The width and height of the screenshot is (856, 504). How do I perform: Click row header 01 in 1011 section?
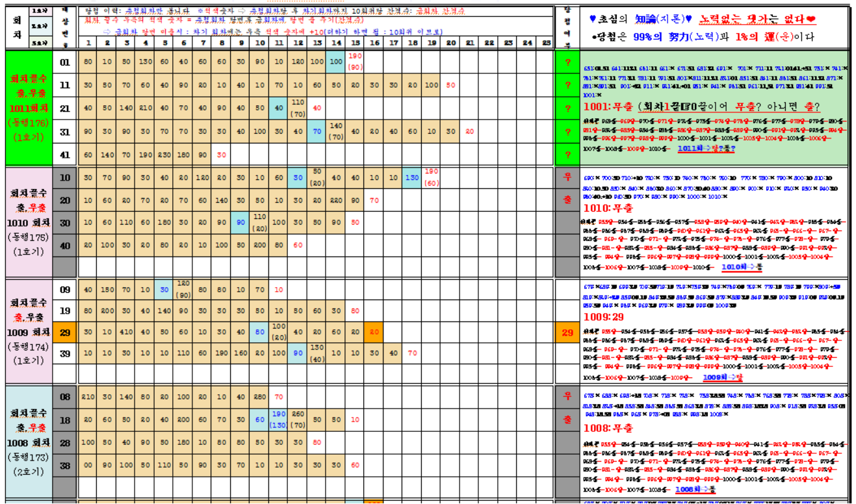click(x=65, y=62)
